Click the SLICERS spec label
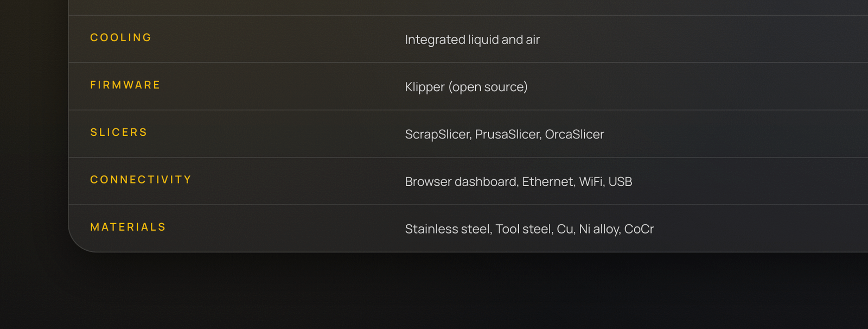The height and width of the screenshot is (329, 868). coord(118,132)
